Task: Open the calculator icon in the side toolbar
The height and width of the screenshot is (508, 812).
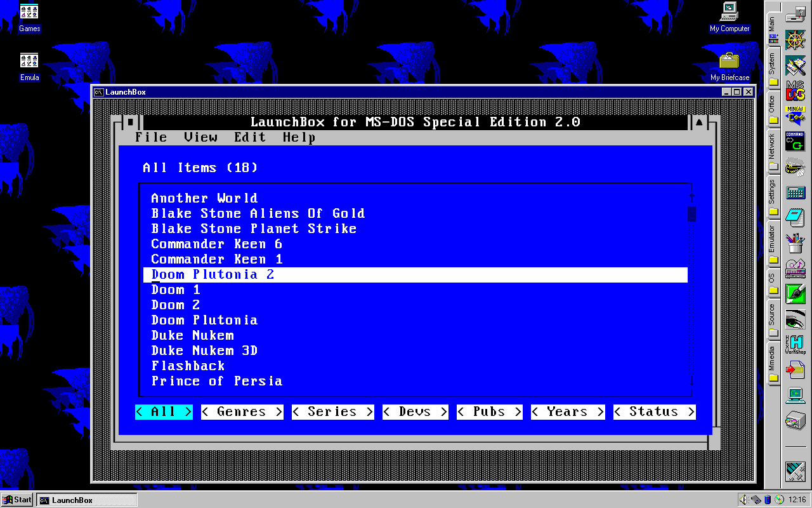Action: pyautogui.click(x=795, y=192)
